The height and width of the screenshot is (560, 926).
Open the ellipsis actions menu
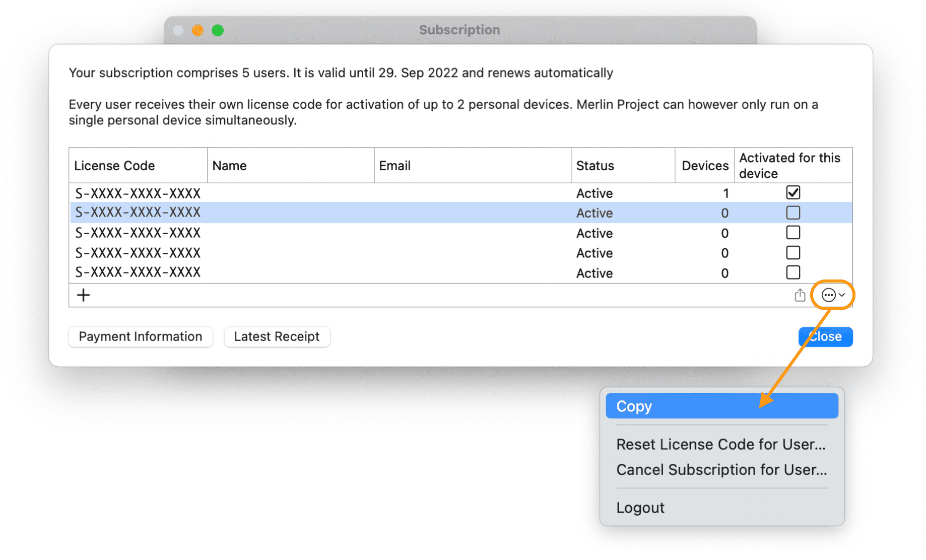click(x=832, y=295)
